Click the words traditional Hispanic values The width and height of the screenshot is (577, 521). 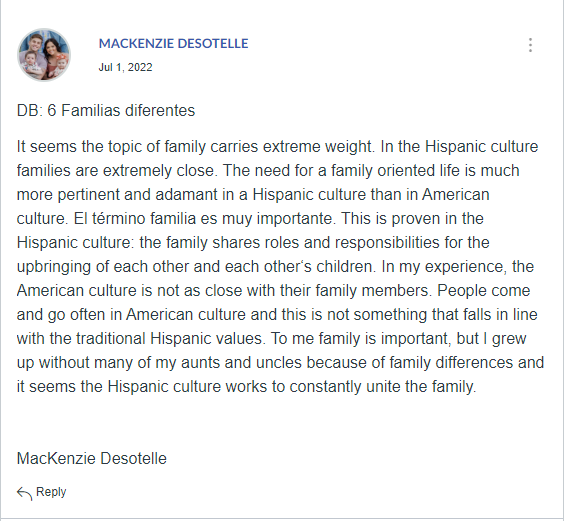pyautogui.click(x=170, y=339)
